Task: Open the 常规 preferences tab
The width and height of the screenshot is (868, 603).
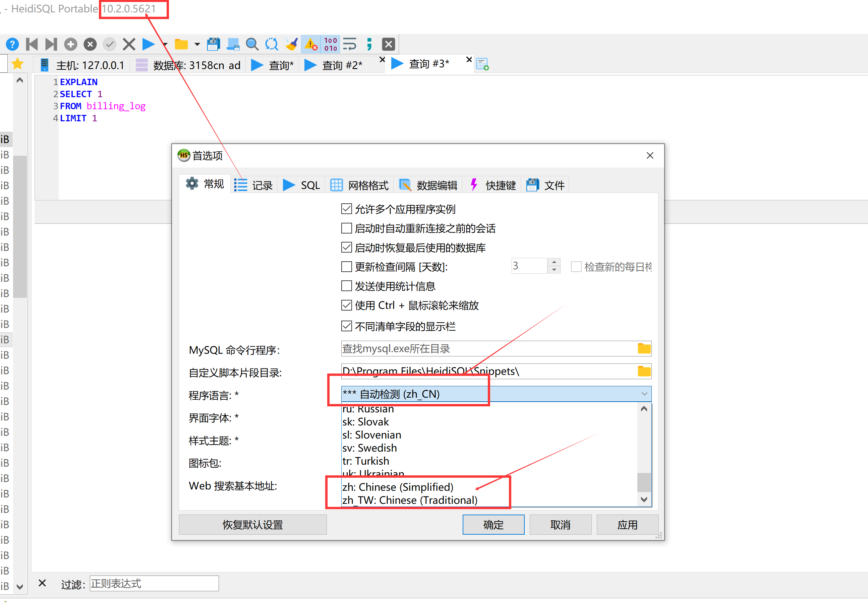Action: click(x=205, y=184)
